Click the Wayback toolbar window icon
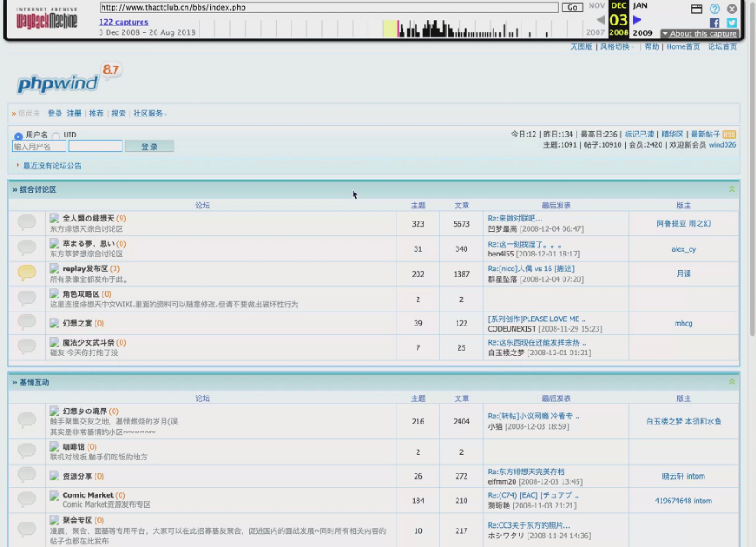Image resolution: width=756 pixels, height=547 pixels. 696,9
